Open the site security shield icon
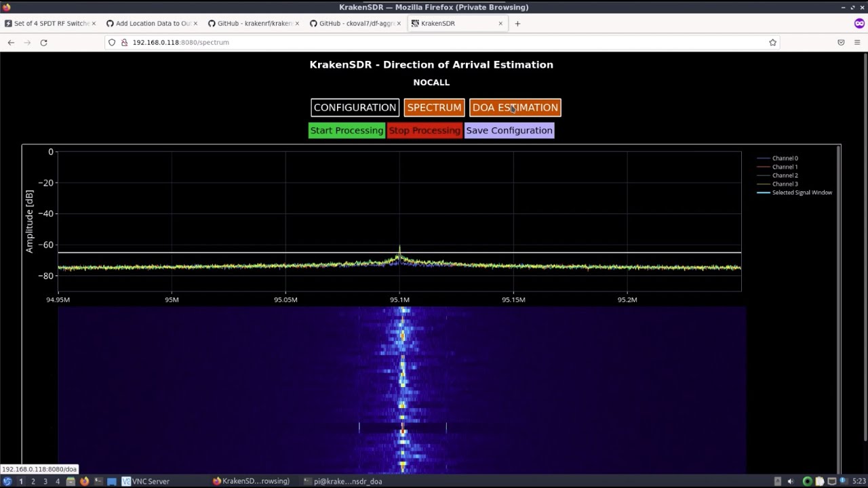Viewport: 868px width, 488px height. click(x=112, y=42)
